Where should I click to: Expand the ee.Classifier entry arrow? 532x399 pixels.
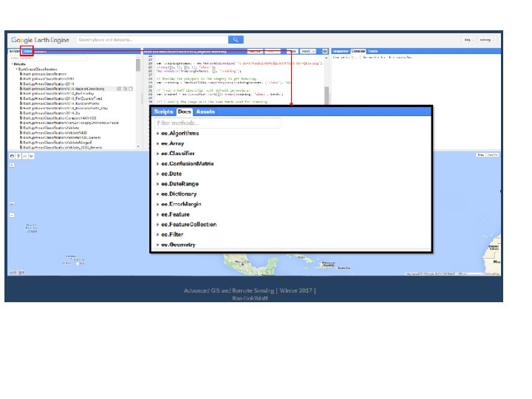click(x=158, y=154)
